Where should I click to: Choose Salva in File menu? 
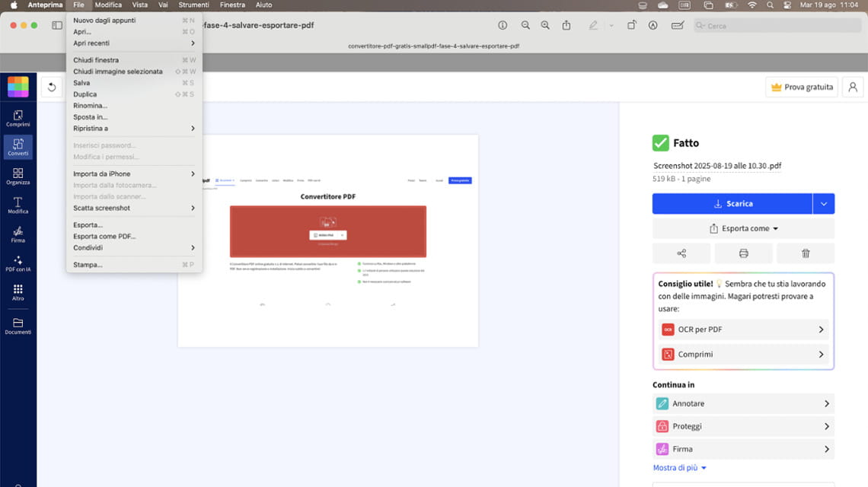pyautogui.click(x=134, y=83)
